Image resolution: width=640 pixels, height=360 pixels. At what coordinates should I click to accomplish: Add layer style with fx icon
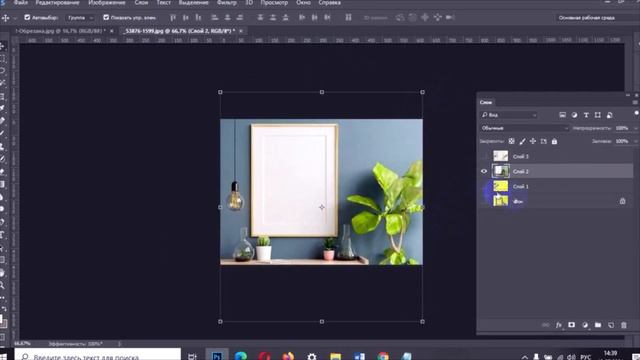pyautogui.click(x=559, y=325)
